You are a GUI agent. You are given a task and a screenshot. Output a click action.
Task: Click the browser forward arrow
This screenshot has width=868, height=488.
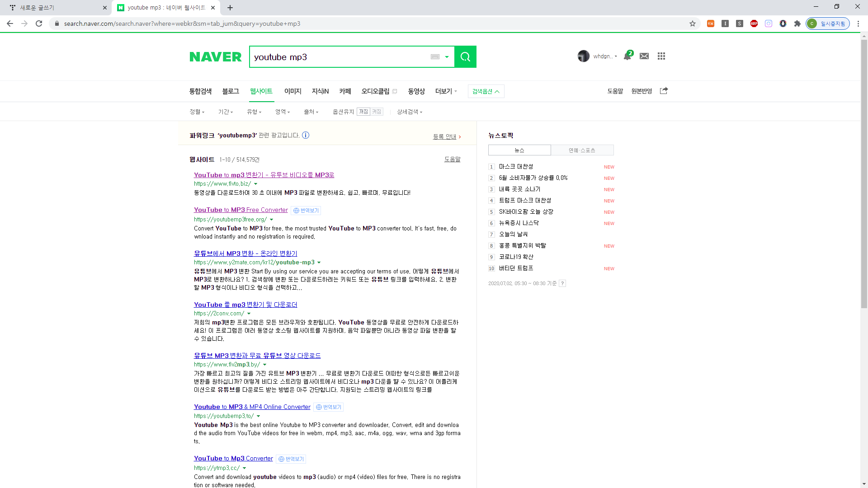tap(24, 23)
